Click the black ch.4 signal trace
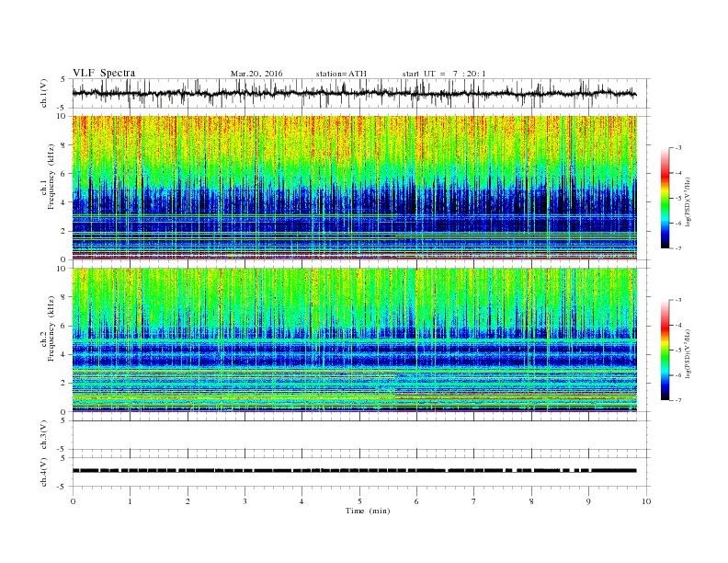Image resolution: width=728 pixels, height=563 pixels. coord(354,471)
